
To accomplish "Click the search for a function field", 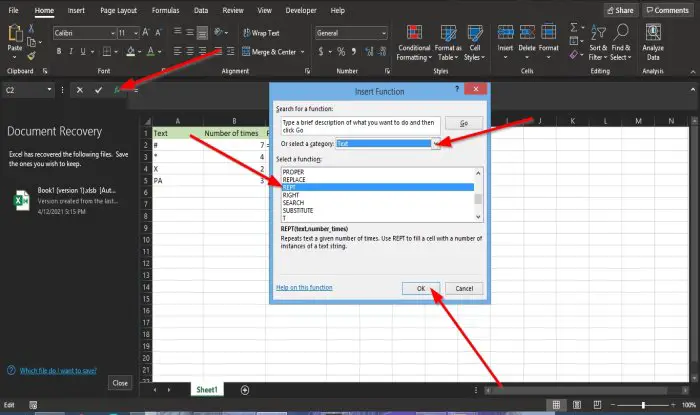I will coord(360,126).
